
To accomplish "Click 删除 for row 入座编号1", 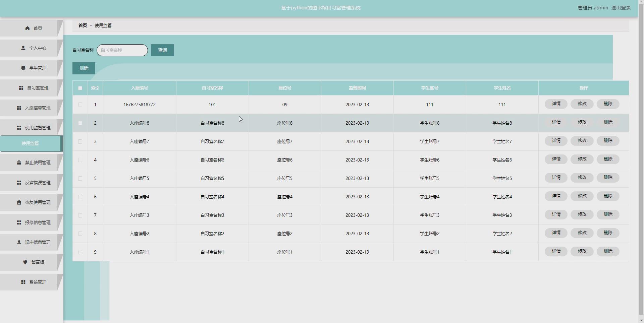I will click(608, 251).
